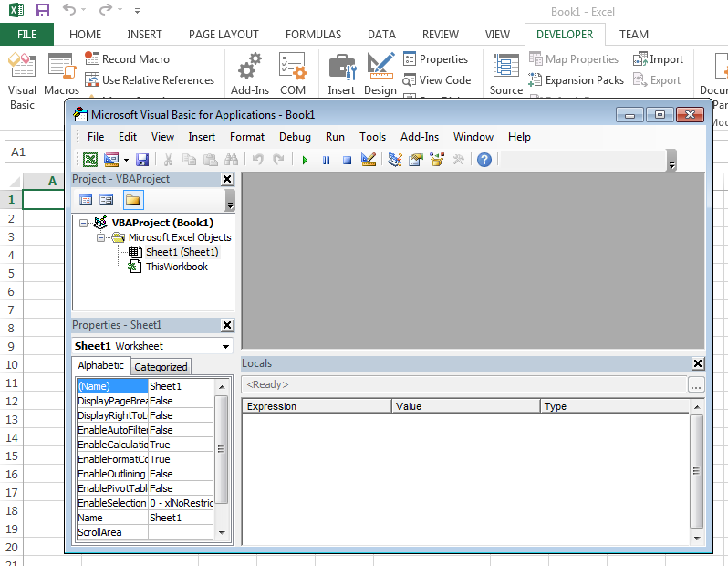Open the Macros dialog in ribbon
728x566 pixels.
point(62,73)
